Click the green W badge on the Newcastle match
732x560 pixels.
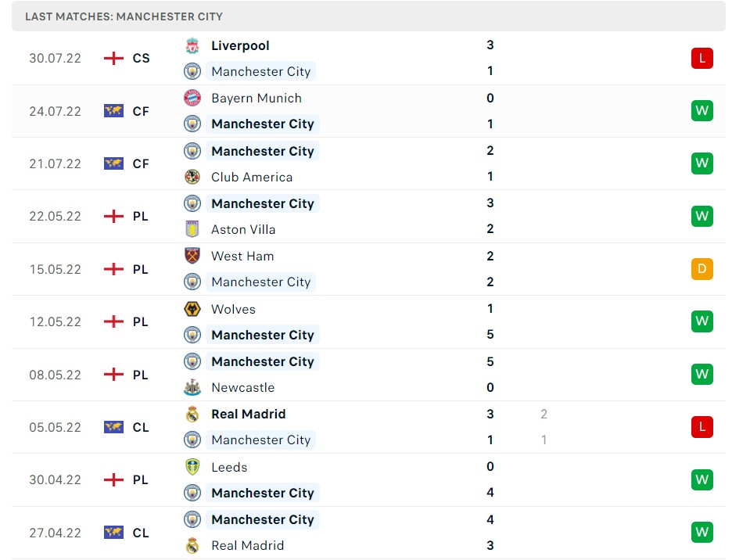[x=701, y=374]
